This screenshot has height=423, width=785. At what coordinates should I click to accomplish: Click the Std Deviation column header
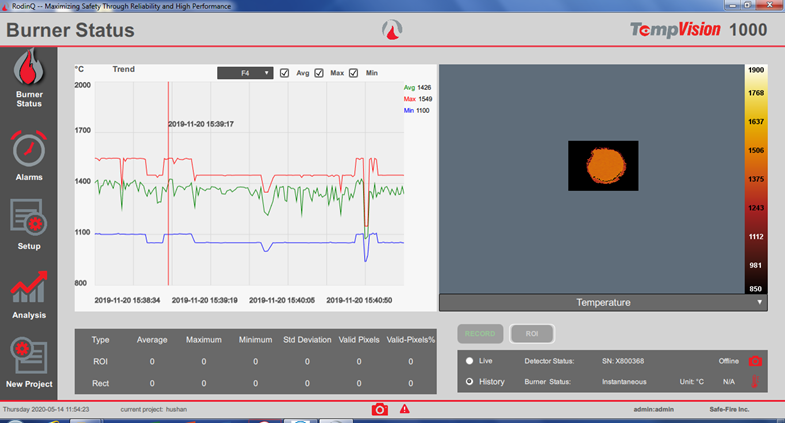307,340
